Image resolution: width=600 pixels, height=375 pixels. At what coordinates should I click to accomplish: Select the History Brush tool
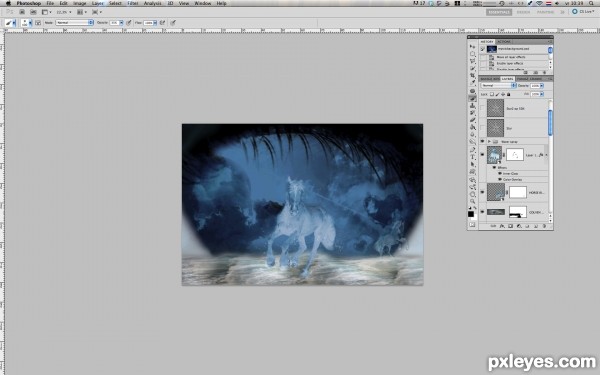(x=473, y=113)
